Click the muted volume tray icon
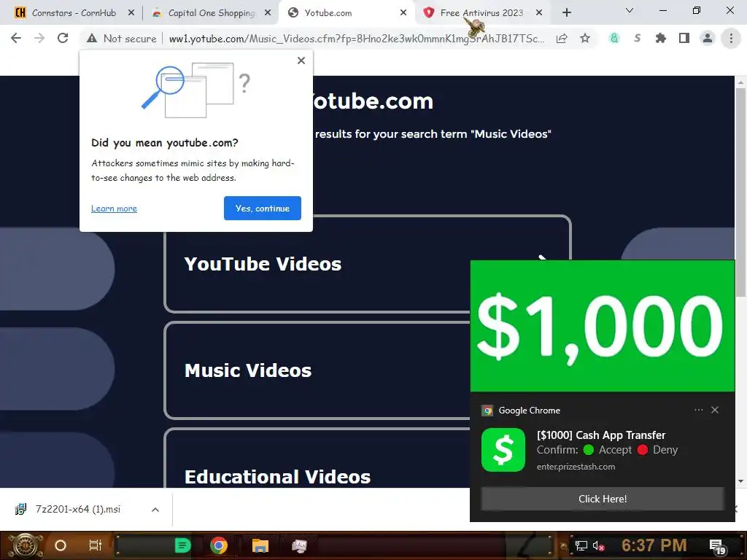Screen dimensions: 747x560 [x=598, y=545]
